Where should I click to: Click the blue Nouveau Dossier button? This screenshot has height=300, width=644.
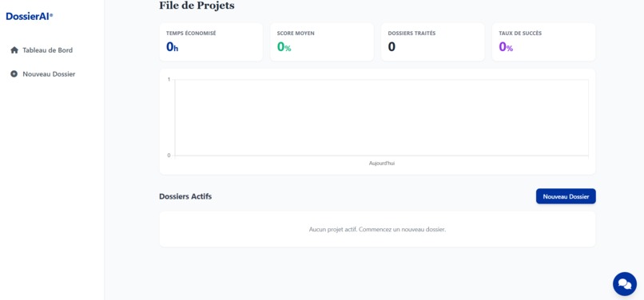(x=566, y=196)
